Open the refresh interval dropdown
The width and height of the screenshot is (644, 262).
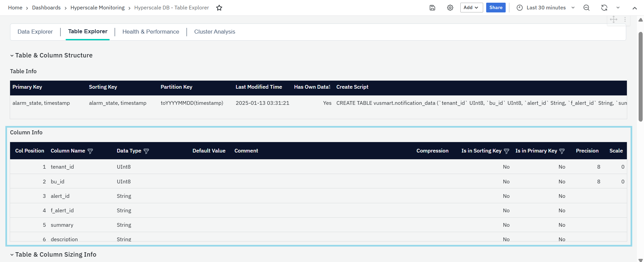point(618,8)
